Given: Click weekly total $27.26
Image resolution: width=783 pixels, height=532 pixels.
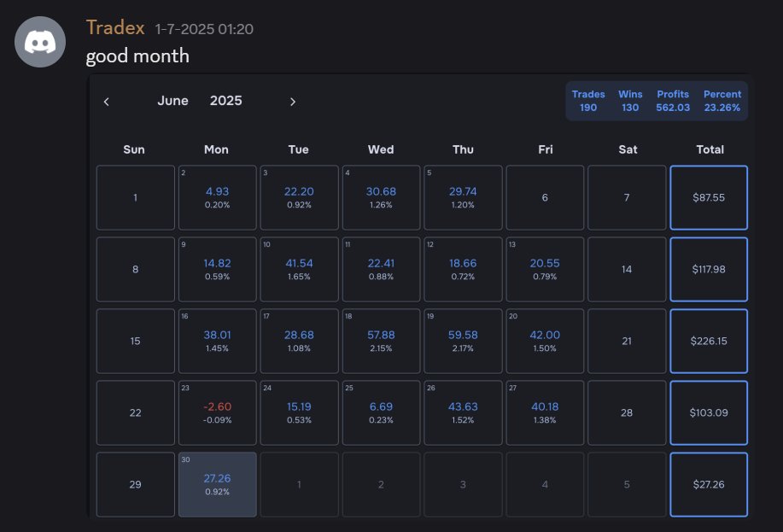Looking at the screenshot, I should (x=709, y=484).
